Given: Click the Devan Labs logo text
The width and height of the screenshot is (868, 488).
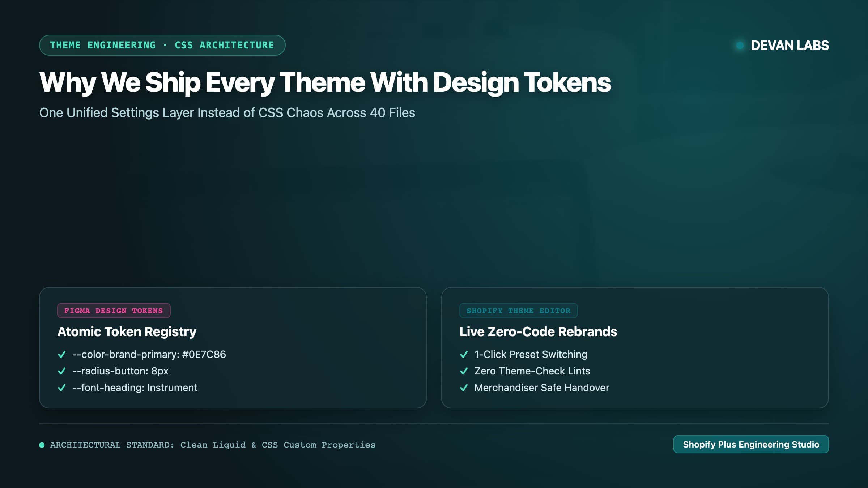Looking at the screenshot, I should [x=790, y=45].
